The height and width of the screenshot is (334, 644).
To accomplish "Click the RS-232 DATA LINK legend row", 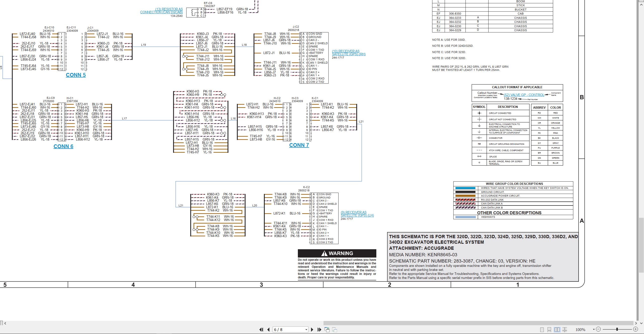I will 513,200.
